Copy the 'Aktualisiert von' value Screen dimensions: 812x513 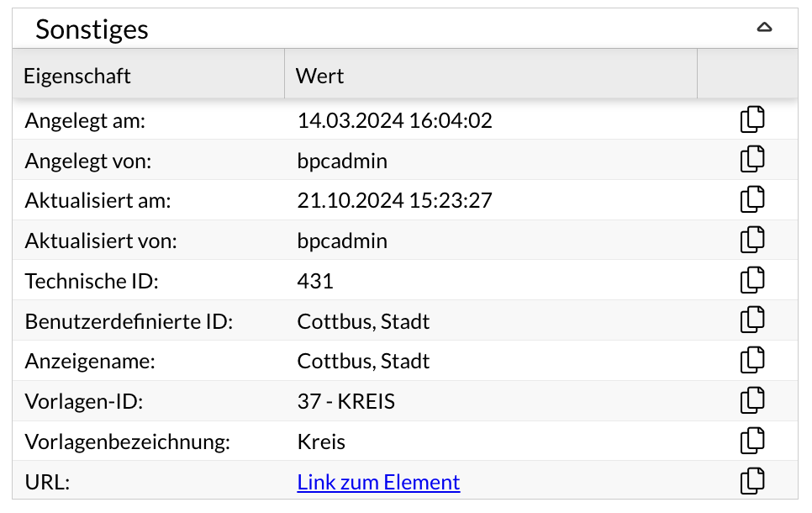click(x=752, y=240)
